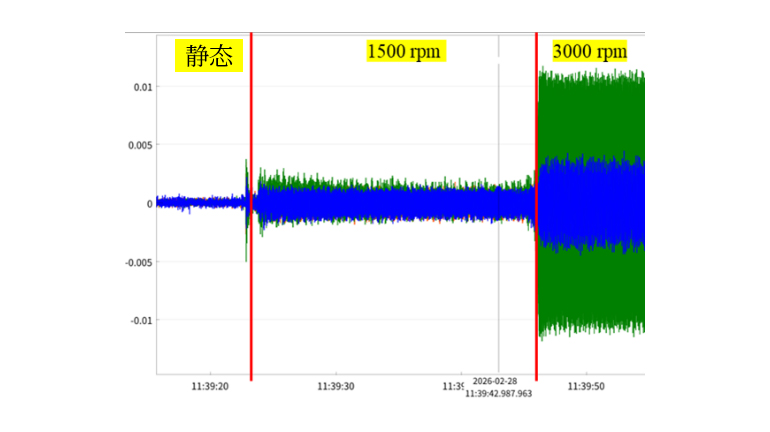Click the 0.01 y-axis tick label
The image size is (770, 432).
pyautogui.click(x=143, y=87)
